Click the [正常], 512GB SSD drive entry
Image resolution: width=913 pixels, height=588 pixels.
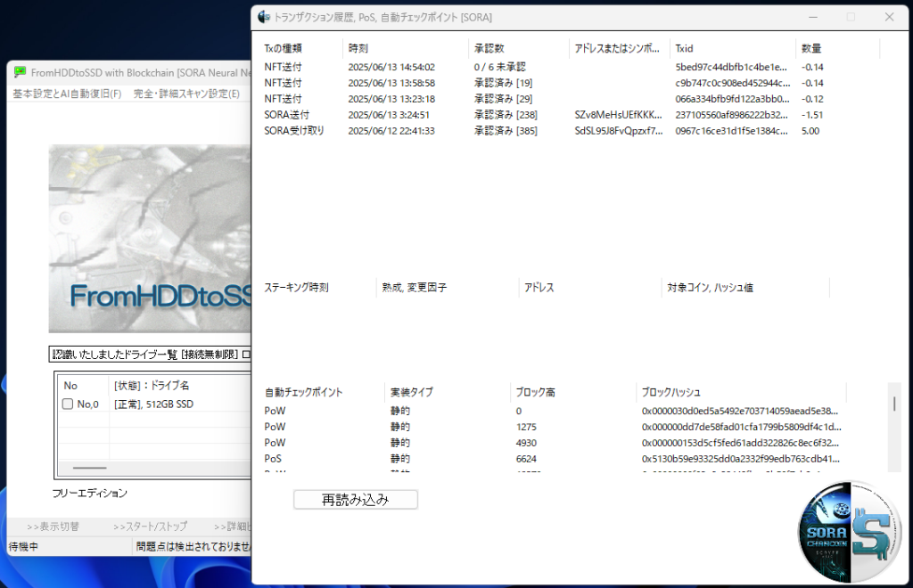153,404
